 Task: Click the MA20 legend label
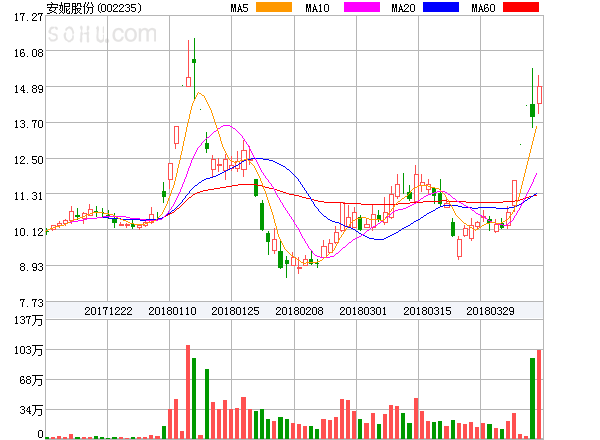[403, 8]
